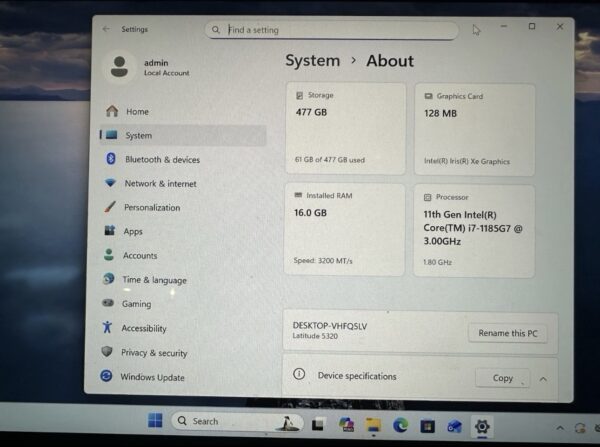The image size is (600, 447).
Task: Show hidden system tray icons
Action: point(560,427)
